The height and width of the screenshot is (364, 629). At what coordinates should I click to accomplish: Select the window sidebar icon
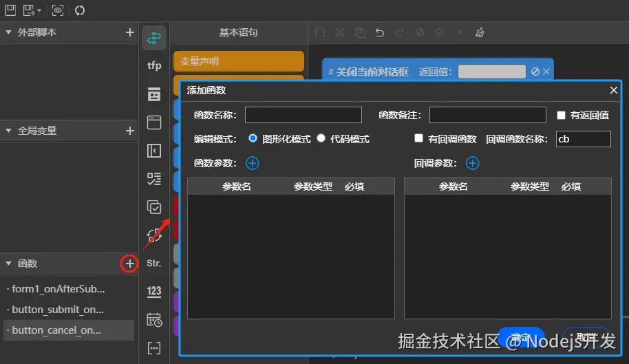coord(154,122)
